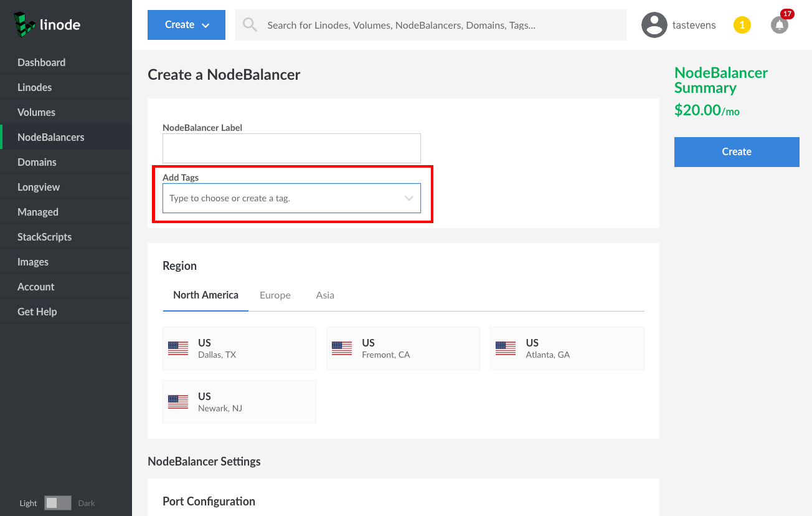Click Create in the NodeBalancer Summary panel
The image size is (812, 516).
coord(737,151)
